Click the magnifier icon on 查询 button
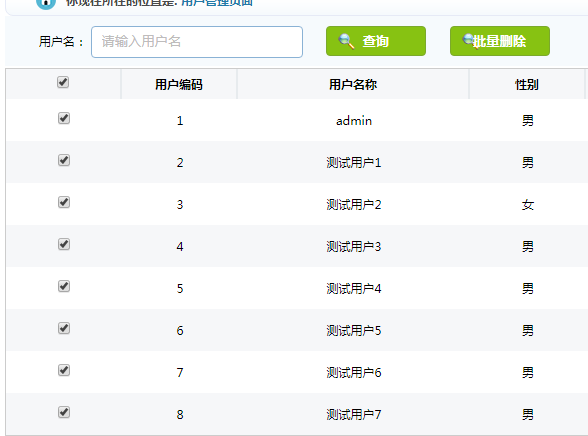The width and height of the screenshot is (588, 436). click(x=346, y=41)
